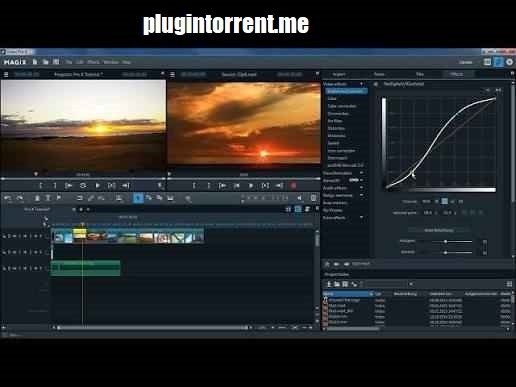The width and height of the screenshot is (516, 387).
Task: Switch to the Import tab
Action: pyautogui.click(x=339, y=74)
